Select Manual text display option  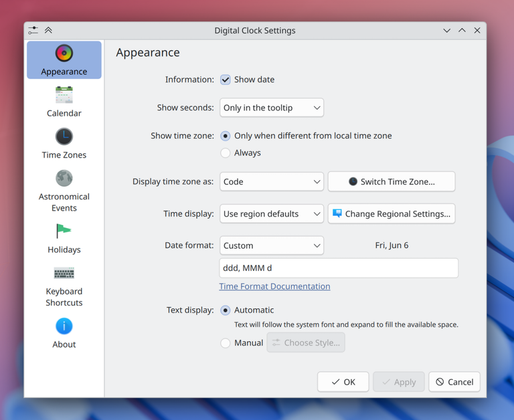(225, 343)
